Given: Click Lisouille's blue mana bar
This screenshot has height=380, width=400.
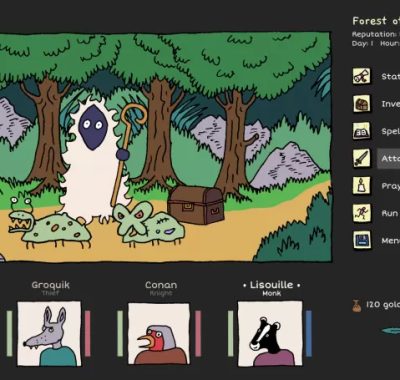Looking at the screenshot, I should tap(309, 334).
